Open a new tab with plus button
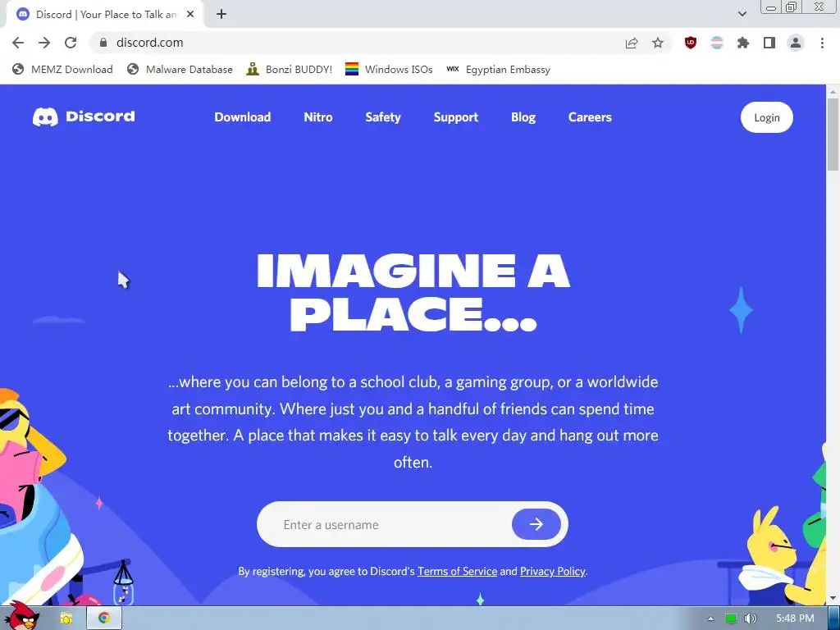This screenshot has height=630, width=840. [x=221, y=15]
